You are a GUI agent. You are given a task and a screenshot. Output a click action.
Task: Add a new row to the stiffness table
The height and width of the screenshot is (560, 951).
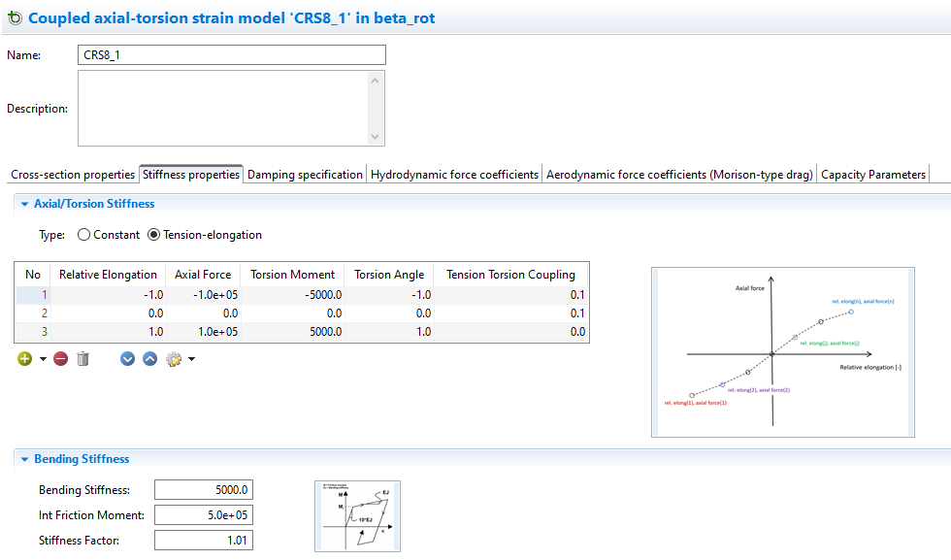23,358
